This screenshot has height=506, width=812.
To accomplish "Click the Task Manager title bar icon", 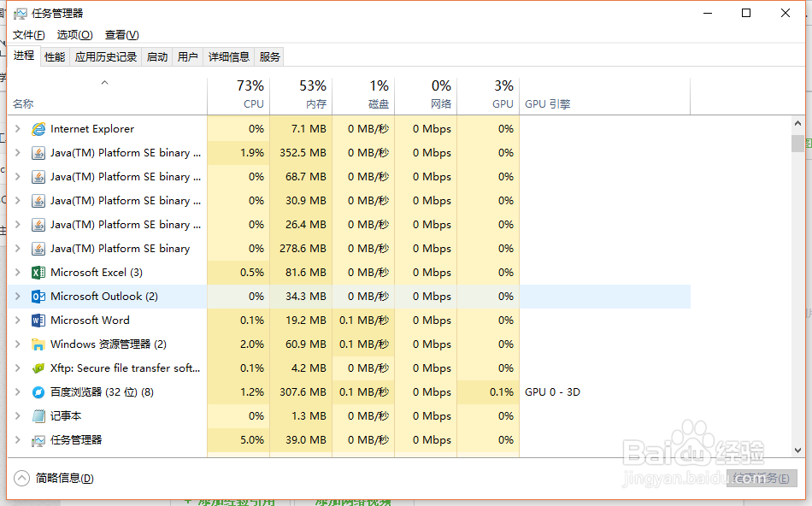I will 21,14.
